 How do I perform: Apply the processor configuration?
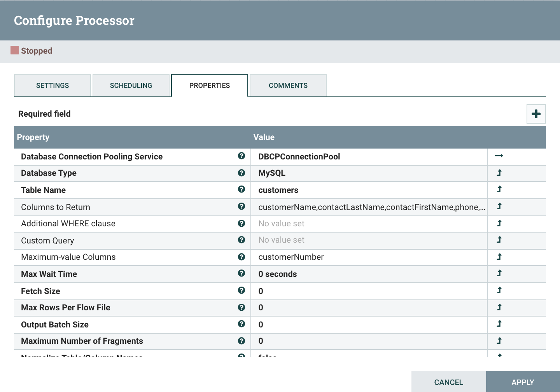(523, 382)
